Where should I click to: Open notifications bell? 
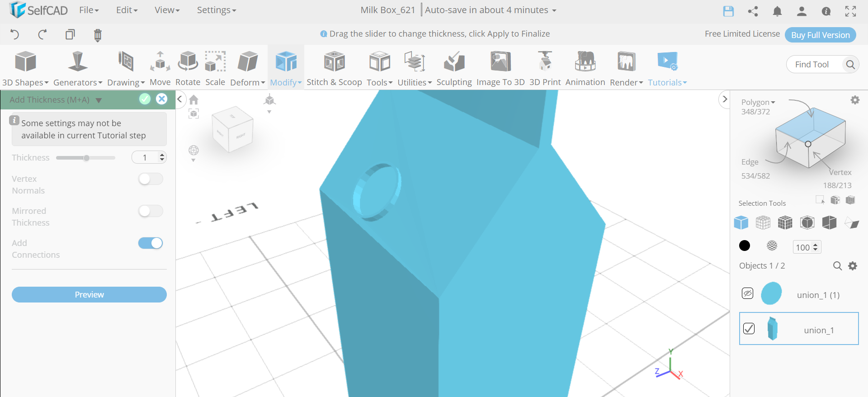[x=777, y=11]
